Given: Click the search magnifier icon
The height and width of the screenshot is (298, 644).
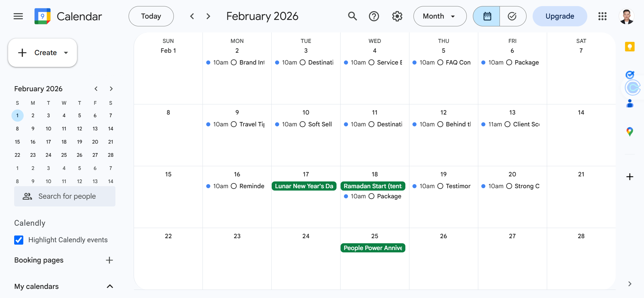Looking at the screenshot, I should [352, 16].
